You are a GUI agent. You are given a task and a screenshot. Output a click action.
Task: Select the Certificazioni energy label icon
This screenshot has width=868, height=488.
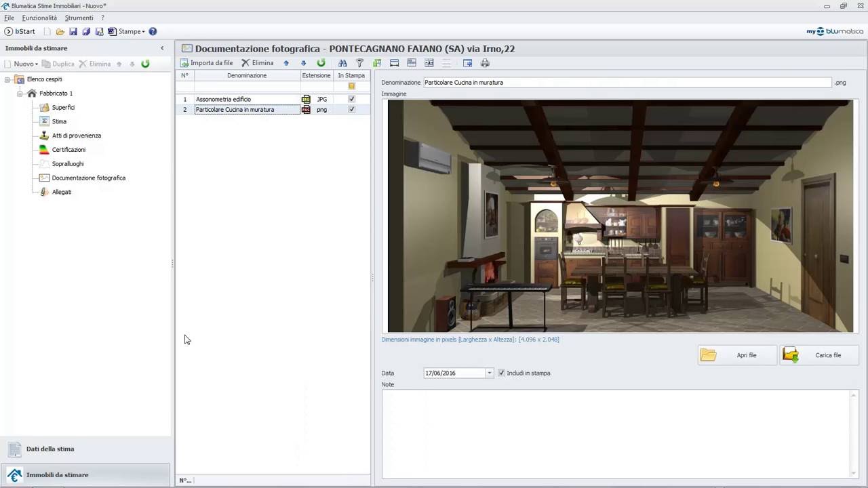pyautogui.click(x=44, y=150)
